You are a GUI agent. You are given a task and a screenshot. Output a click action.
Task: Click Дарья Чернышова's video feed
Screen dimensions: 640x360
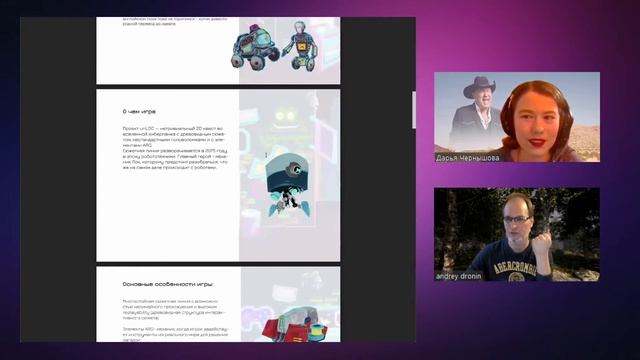pyautogui.click(x=517, y=117)
